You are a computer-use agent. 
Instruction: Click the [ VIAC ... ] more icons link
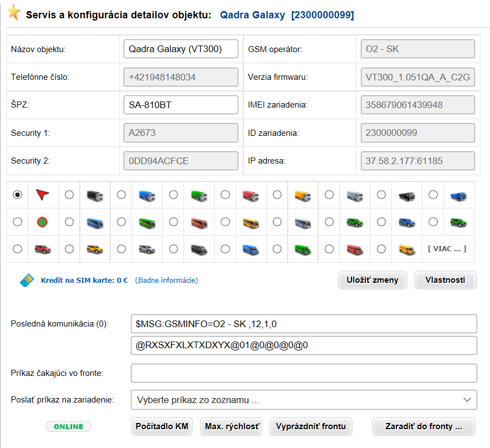(447, 249)
